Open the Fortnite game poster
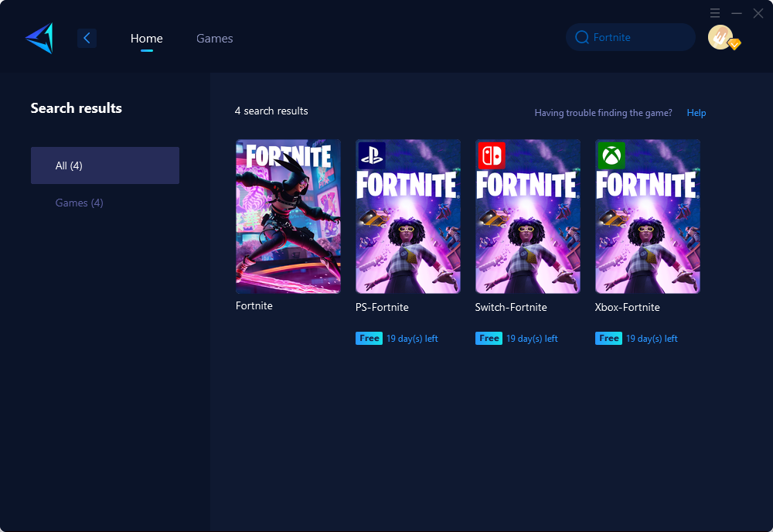Image resolution: width=773 pixels, height=532 pixels. click(x=288, y=216)
